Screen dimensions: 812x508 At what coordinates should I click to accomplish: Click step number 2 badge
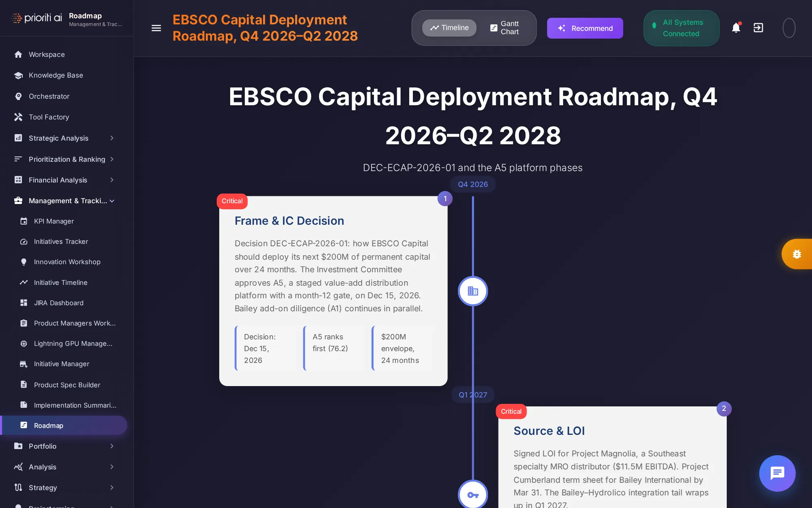coord(724,409)
